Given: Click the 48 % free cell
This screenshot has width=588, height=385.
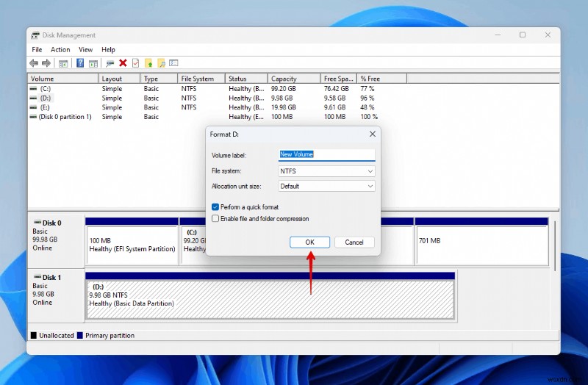Looking at the screenshot, I should (367, 107).
